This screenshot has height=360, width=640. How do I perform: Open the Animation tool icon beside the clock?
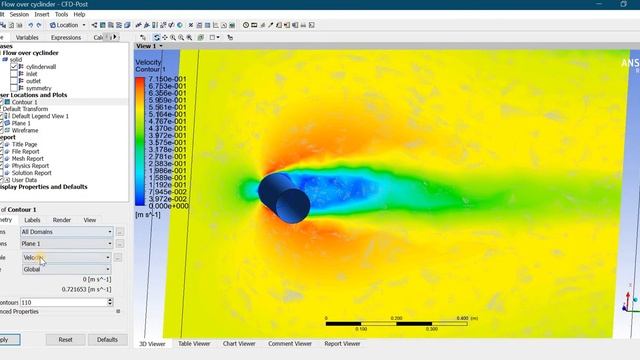pos(254,25)
